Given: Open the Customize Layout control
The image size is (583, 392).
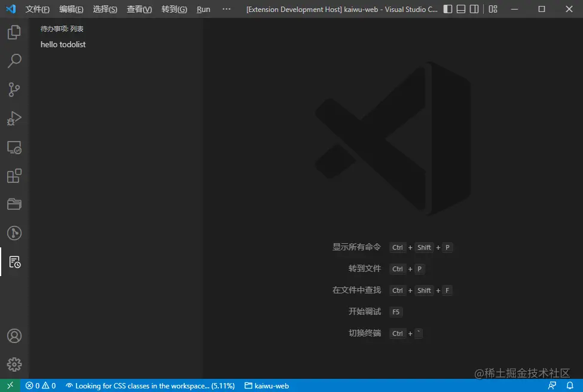Looking at the screenshot, I should (493, 9).
